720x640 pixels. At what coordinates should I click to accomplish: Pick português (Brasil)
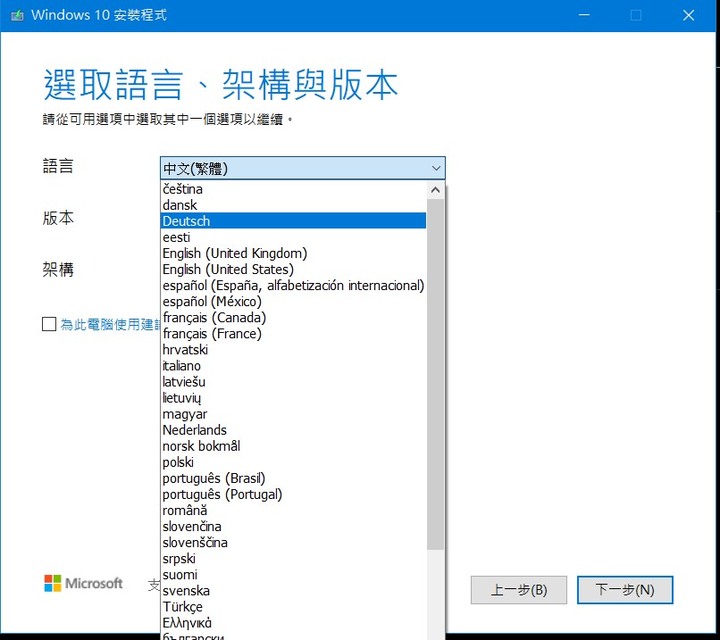[x=294, y=478]
